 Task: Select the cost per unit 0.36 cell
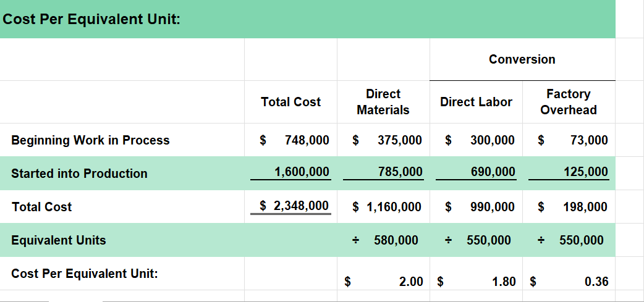(569, 274)
